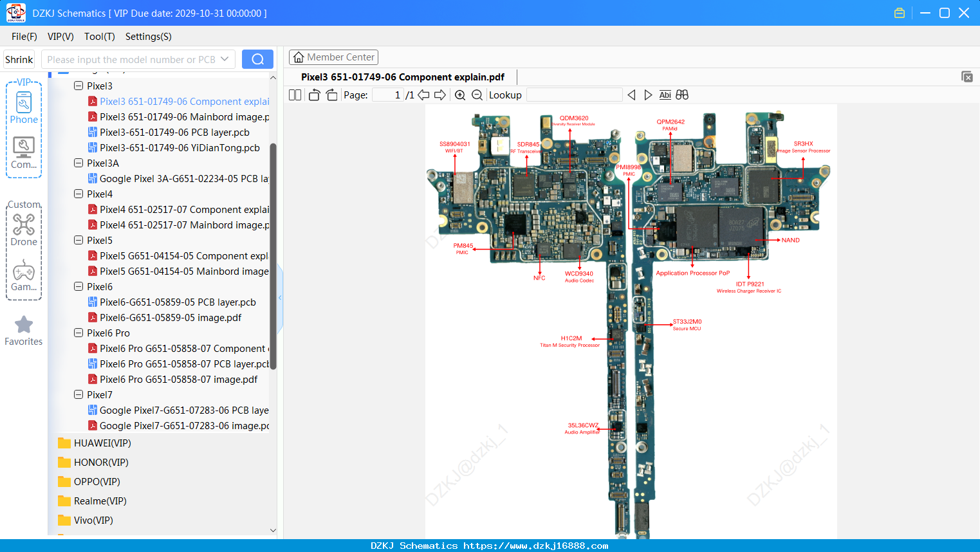980x552 pixels.
Task: Open the Vivo(VIP) folder
Action: coord(86,520)
